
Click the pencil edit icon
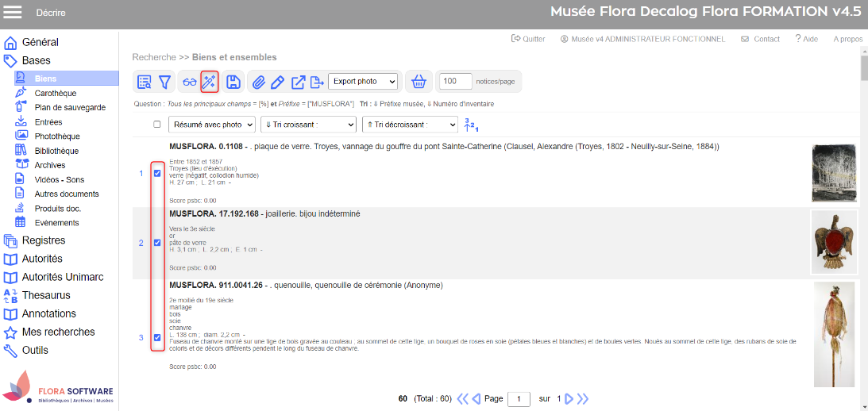278,82
